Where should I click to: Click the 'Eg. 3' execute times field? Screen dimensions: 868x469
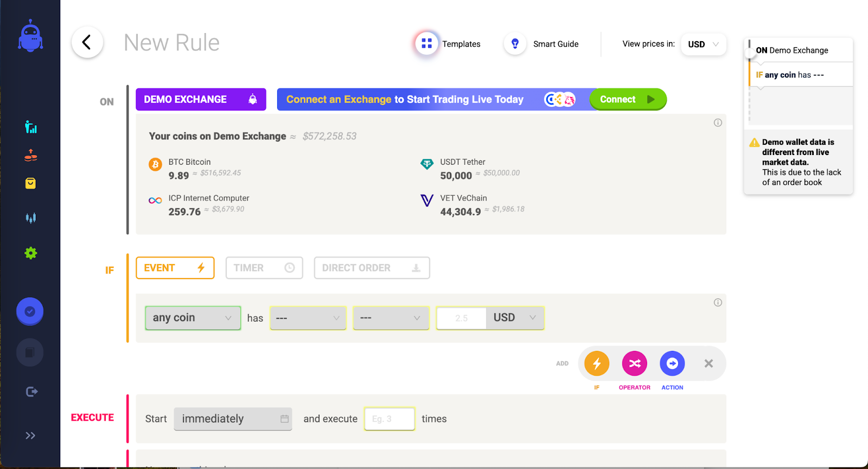coord(390,419)
